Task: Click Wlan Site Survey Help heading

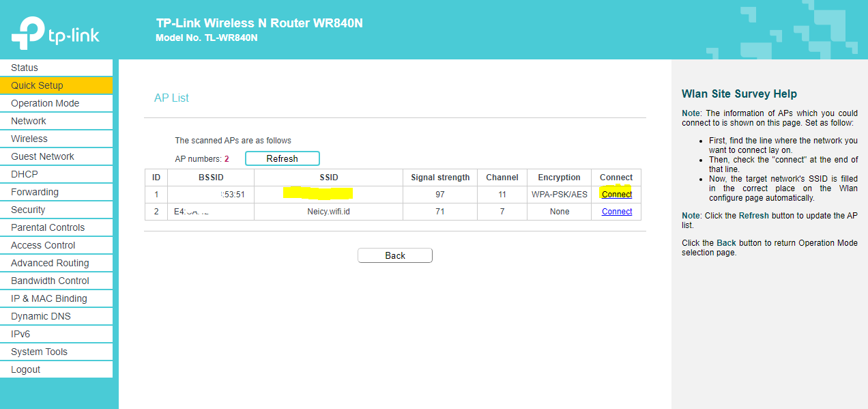Action: point(739,94)
